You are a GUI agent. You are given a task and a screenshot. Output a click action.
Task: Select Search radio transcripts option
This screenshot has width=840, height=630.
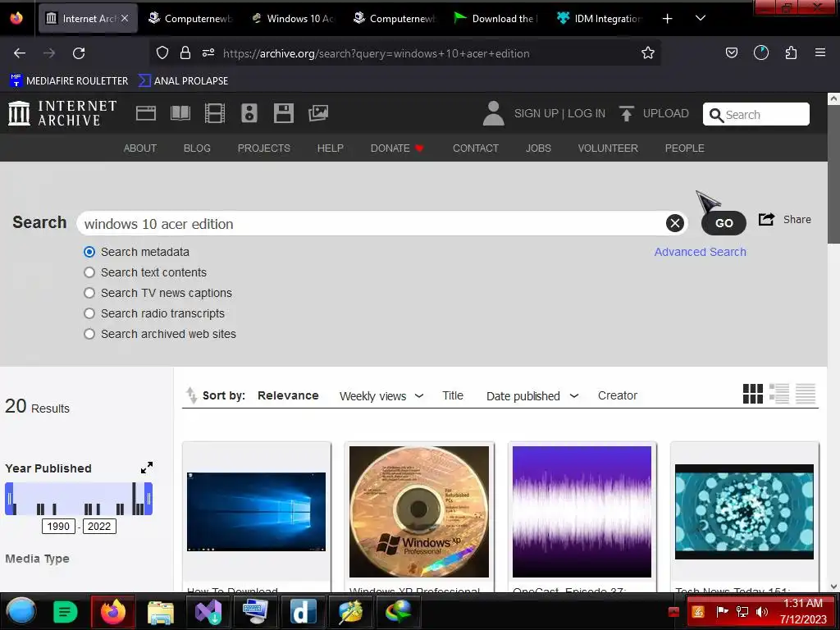coord(89,313)
